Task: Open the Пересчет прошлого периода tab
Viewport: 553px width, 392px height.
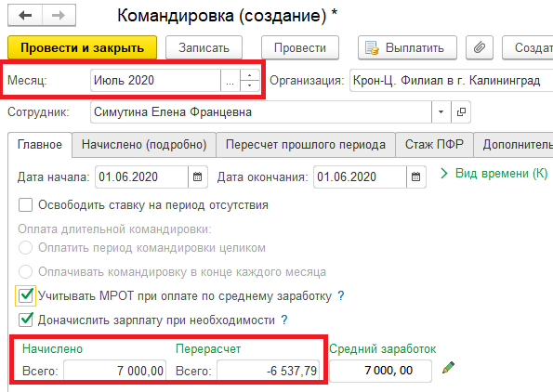Action: [x=306, y=145]
